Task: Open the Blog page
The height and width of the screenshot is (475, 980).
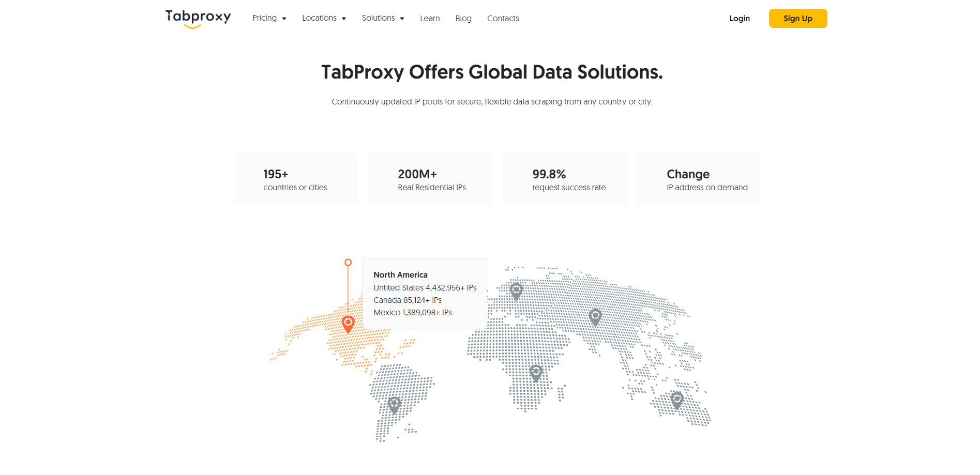Action: pyautogui.click(x=463, y=19)
